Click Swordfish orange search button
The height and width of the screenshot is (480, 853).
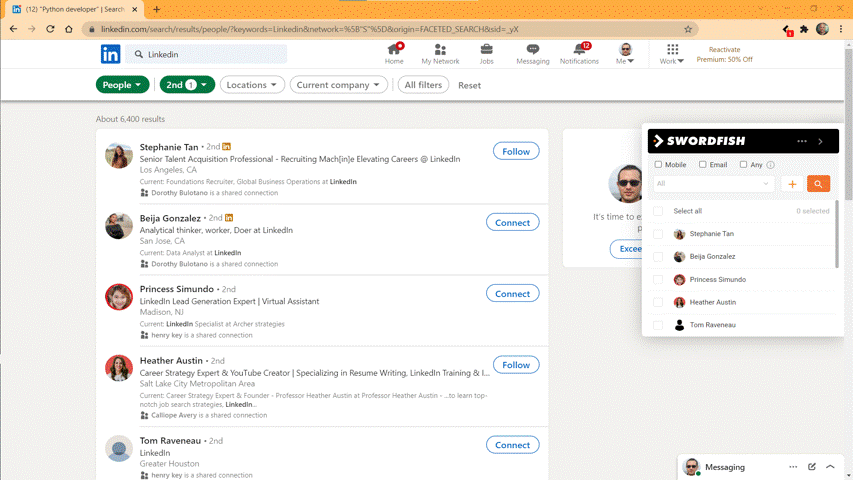point(818,184)
